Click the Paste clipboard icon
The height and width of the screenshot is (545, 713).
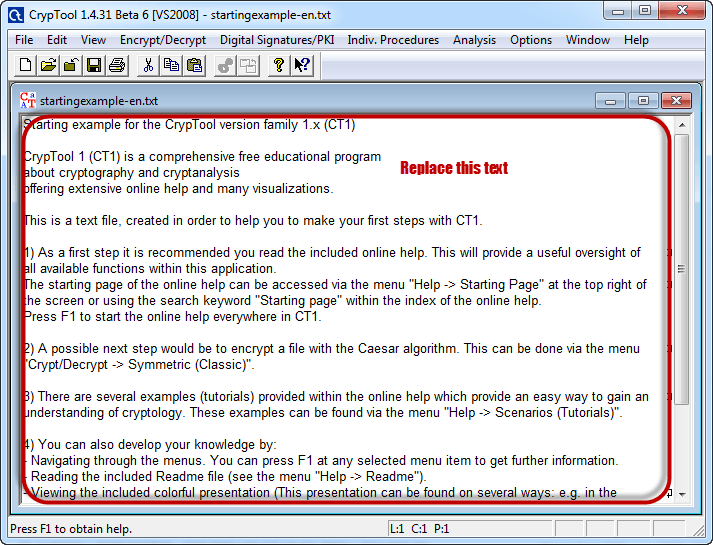coord(194,66)
